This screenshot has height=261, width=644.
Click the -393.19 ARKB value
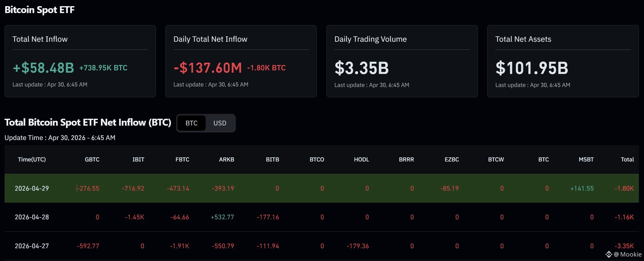click(223, 188)
